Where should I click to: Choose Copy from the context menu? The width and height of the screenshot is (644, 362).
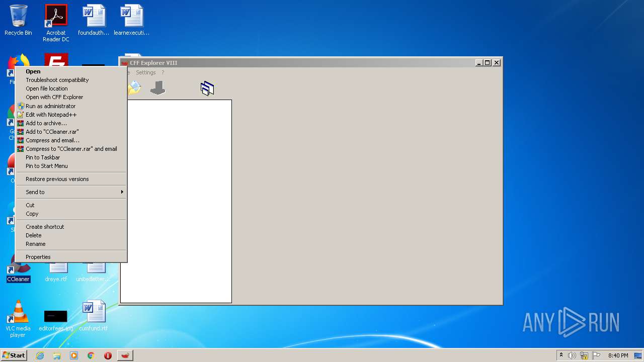click(x=71, y=214)
